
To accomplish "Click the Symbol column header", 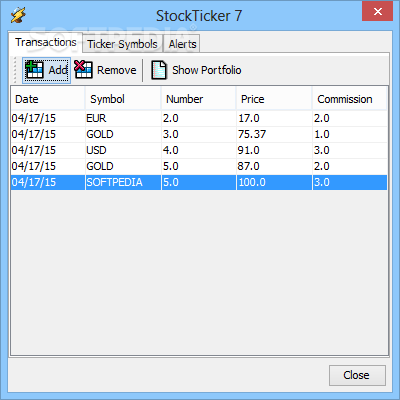I will 123,99.
